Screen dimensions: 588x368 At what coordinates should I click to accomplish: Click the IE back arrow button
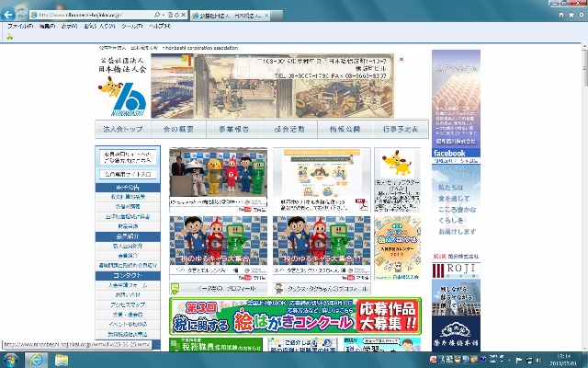tap(11, 16)
